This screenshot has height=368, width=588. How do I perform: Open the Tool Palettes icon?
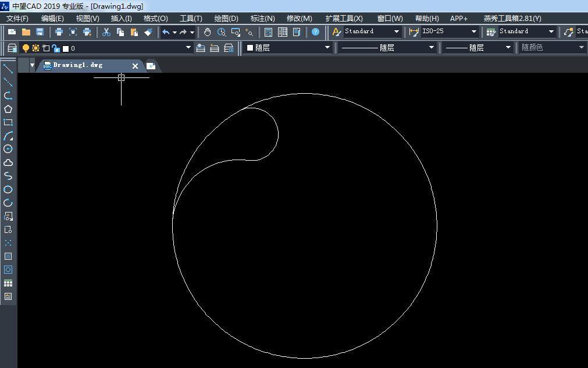click(x=297, y=32)
